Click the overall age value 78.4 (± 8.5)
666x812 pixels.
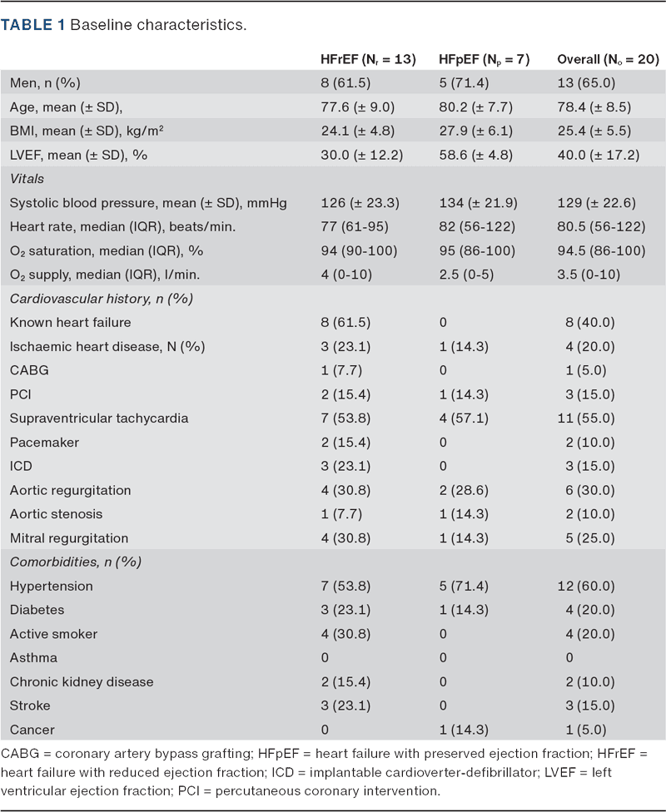point(594,106)
